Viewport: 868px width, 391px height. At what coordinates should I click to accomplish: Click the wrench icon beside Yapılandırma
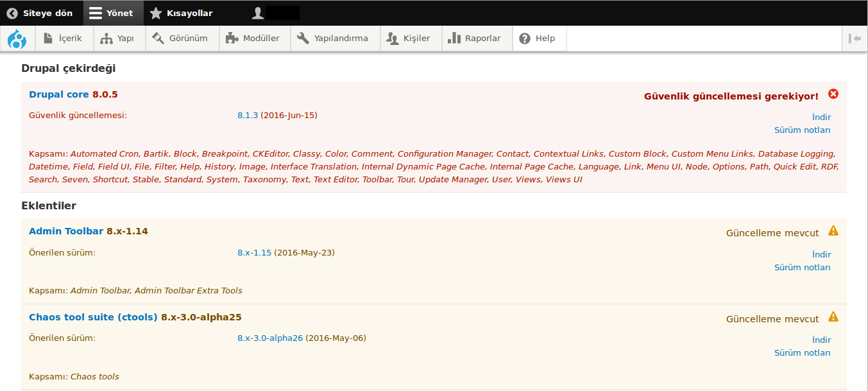click(303, 39)
